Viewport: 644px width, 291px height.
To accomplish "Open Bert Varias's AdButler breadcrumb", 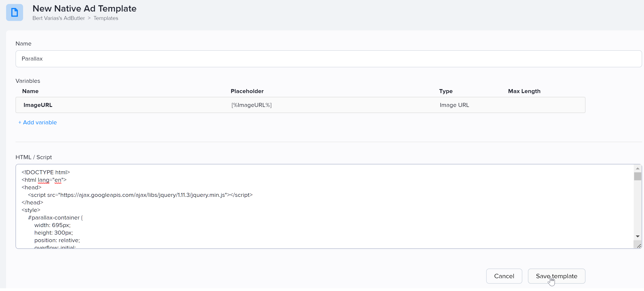I will point(59,18).
